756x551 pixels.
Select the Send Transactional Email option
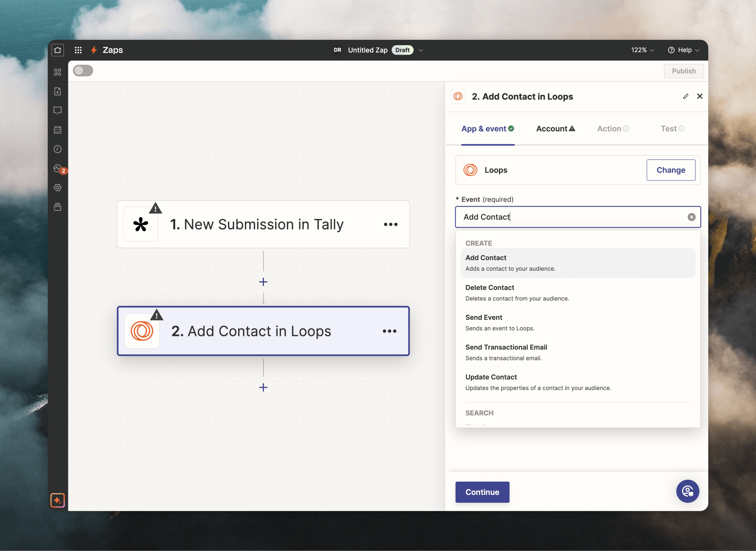coord(578,353)
